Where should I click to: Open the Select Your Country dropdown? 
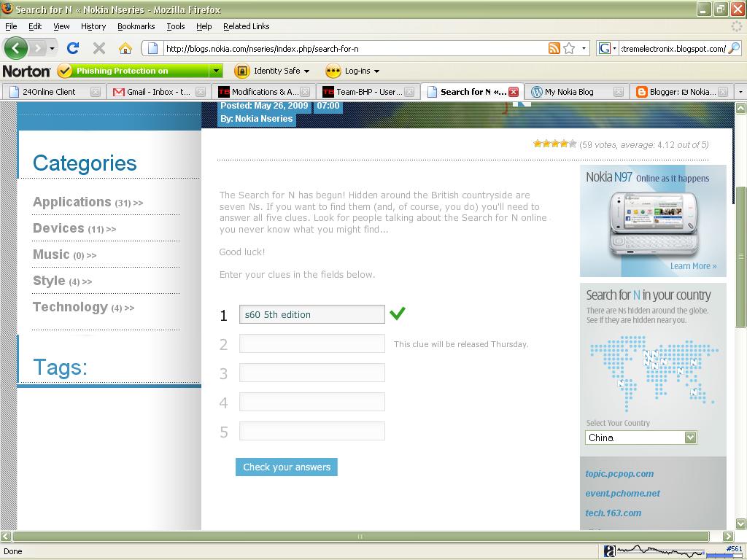(690, 437)
